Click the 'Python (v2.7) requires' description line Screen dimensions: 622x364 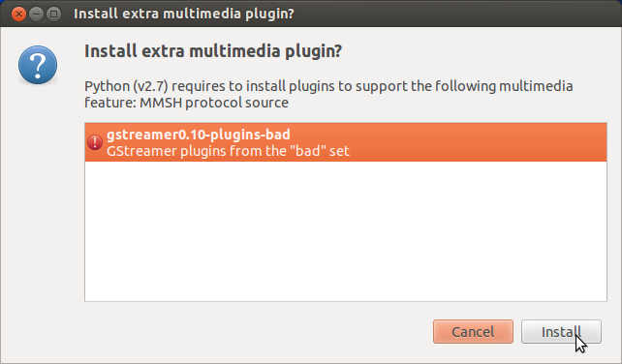point(328,86)
